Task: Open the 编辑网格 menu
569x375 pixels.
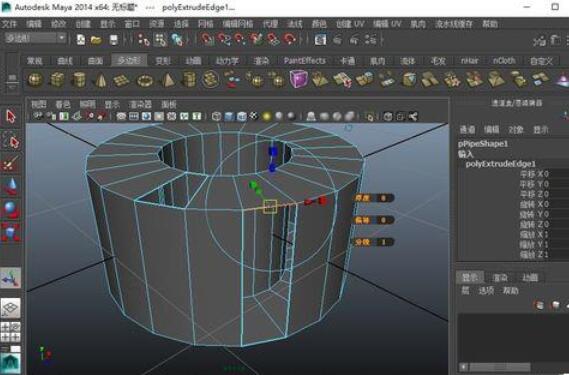Action: (x=238, y=24)
